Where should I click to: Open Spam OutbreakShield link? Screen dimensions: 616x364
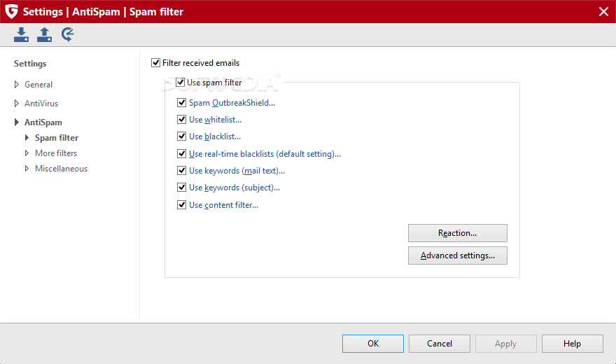[232, 103]
